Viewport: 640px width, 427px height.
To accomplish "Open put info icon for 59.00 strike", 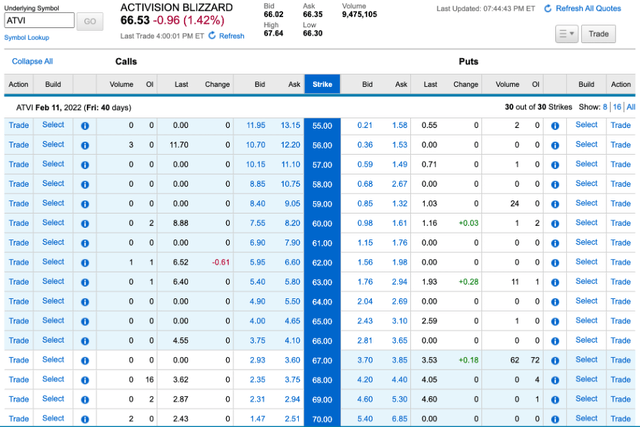I will pyautogui.click(x=555, y=204).
